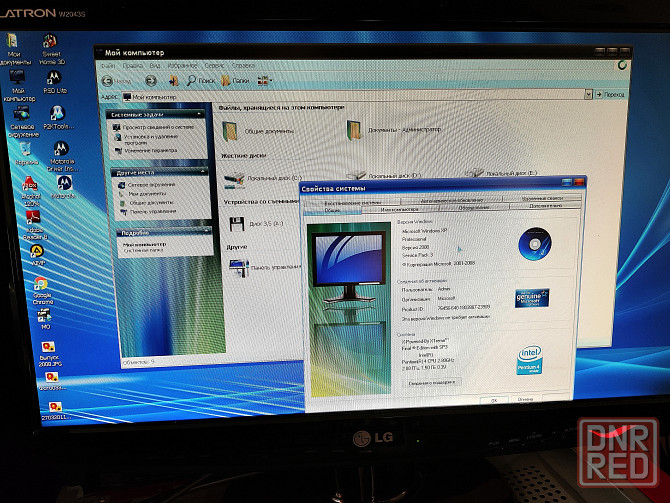670x503 pixels.
Task: Launch Sweet Home 3D from the desktop
Action: [51, 49]
